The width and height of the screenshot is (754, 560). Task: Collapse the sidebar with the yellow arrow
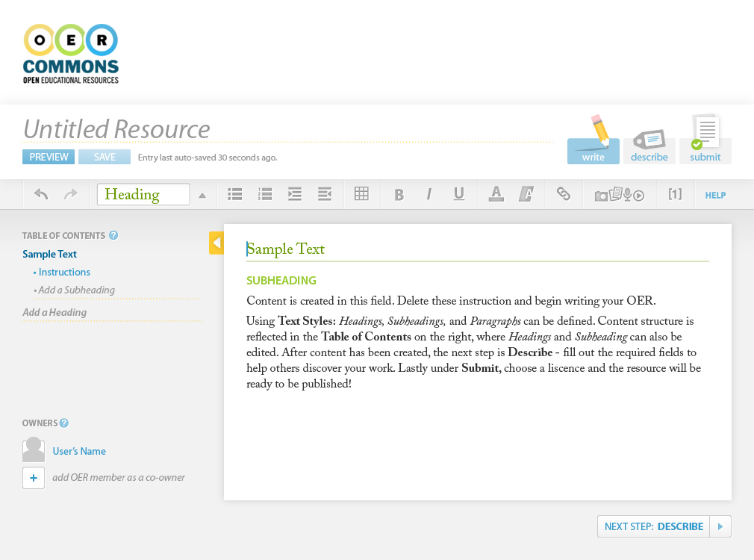click(x=216, y=243)
